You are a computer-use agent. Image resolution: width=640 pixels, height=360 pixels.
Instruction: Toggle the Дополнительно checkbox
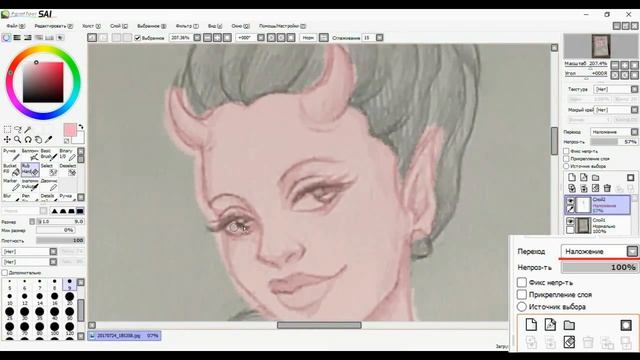(4, 272)
